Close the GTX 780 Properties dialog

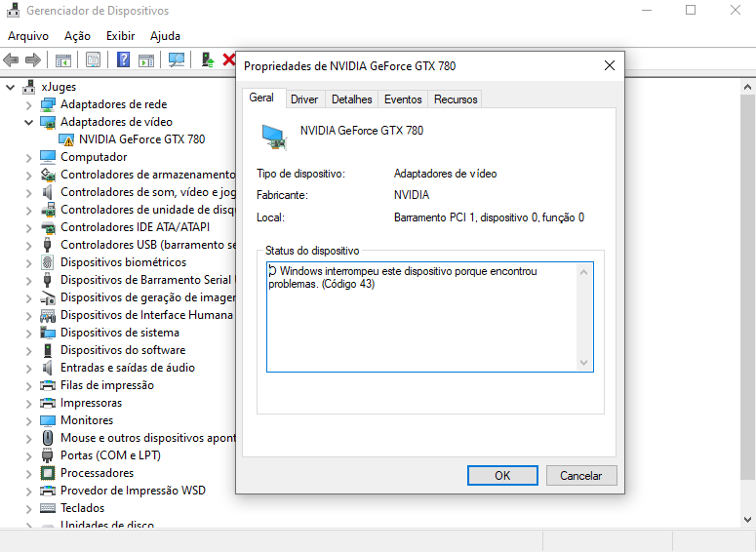610,65
